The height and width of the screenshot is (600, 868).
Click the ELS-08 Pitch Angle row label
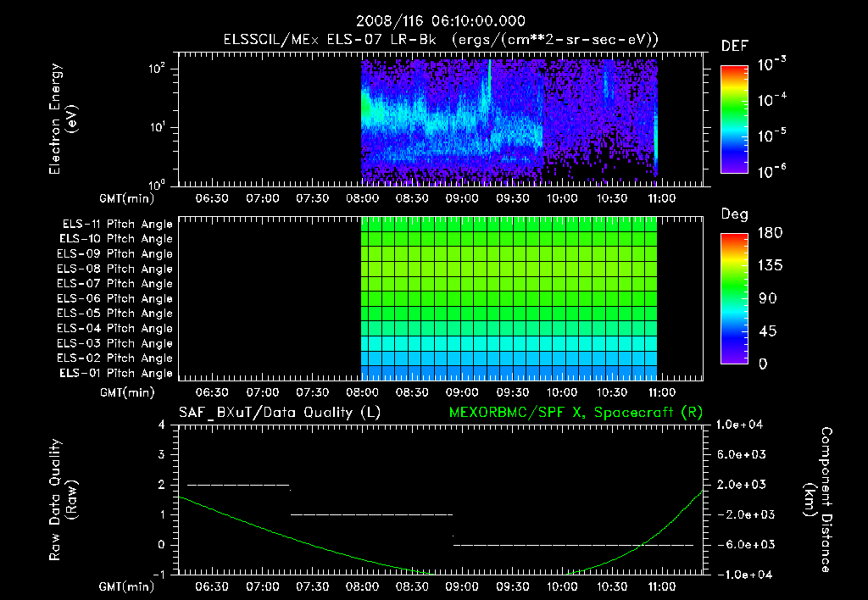coord(114,269)
